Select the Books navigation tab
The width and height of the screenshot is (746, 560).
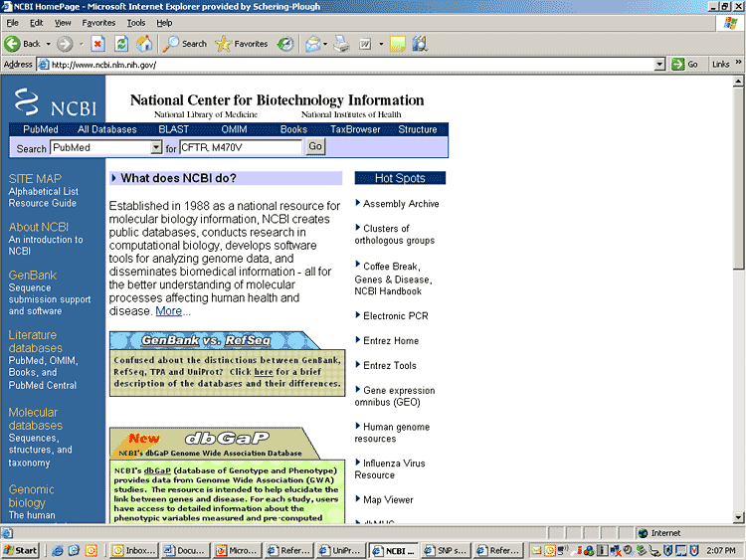293,129
